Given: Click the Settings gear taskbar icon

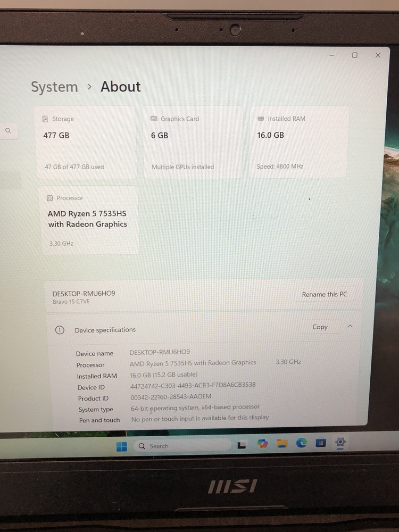Looking at the screenshot, I should (340, 442).
